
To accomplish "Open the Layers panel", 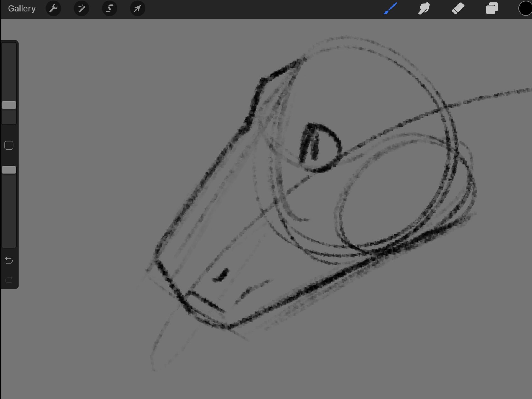I will click(492, 9).
